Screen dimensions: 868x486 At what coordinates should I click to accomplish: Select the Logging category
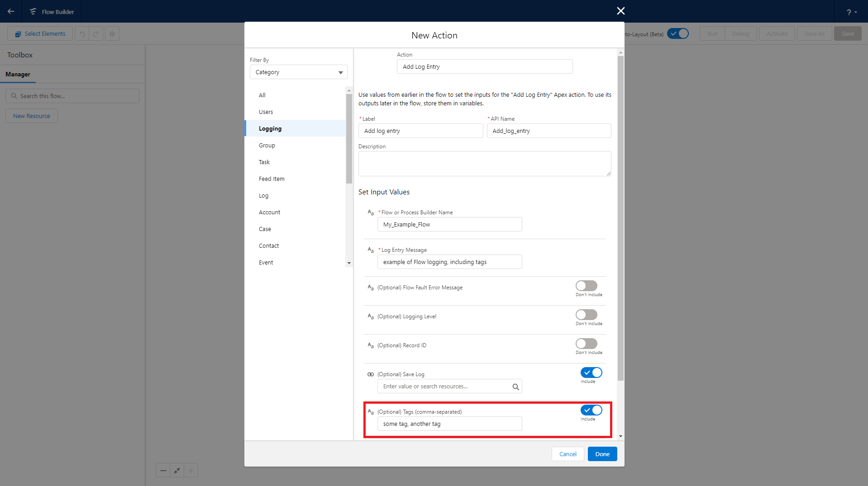pyautogui.click(x=295, y=128)
